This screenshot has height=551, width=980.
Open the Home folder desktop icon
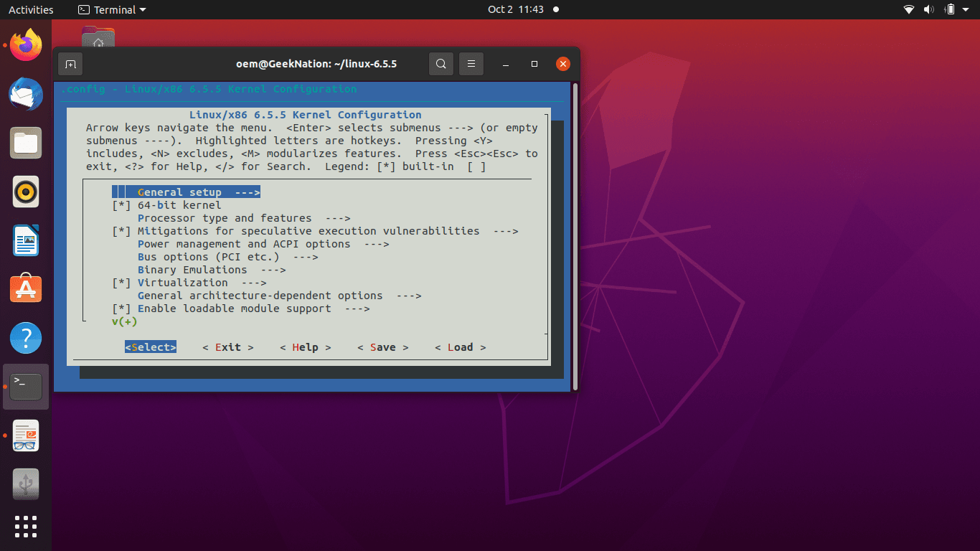(98, 37)
